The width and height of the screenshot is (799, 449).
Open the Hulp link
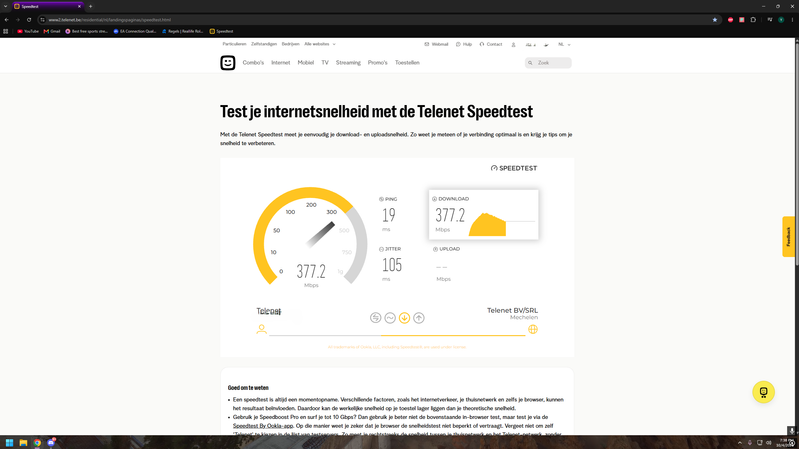pos(464,44)
